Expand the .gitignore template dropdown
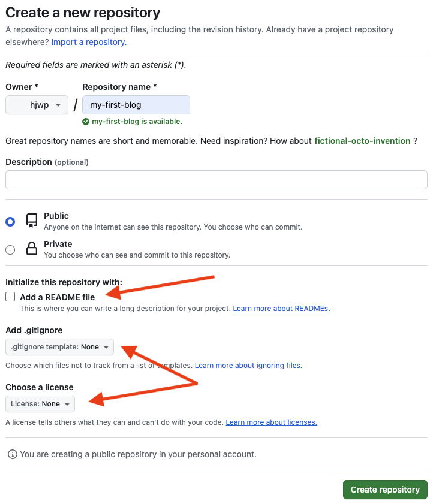433x504 pixels. tap(59, 347)
